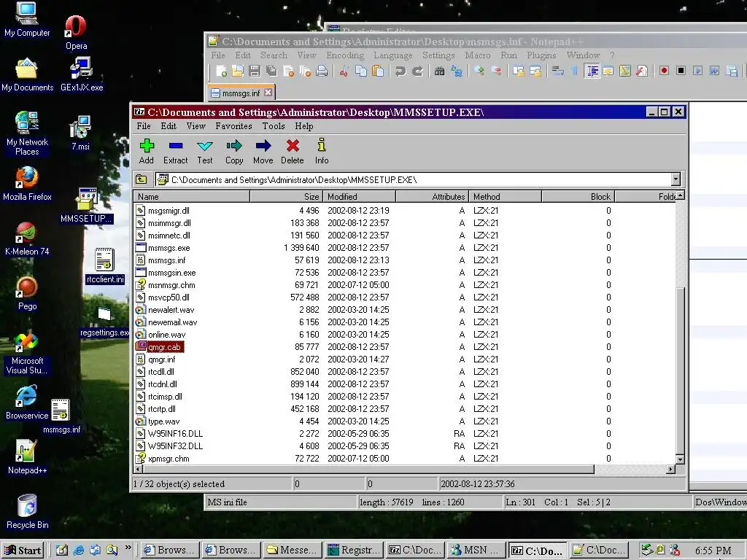Image resolution: width=747 pixels, height=560 pixels.
Task: Select the Notepad++ desktop shortcut
Action: click(x=27, y=457)
